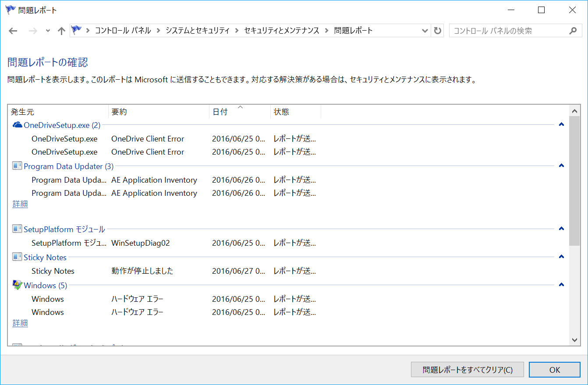
Task: Click 問題レポートをすべてクリア button
Action: coord(468,370)
